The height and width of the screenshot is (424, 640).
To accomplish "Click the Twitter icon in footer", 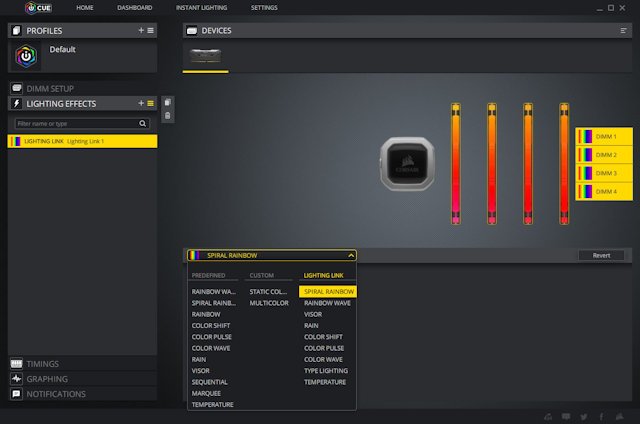I will (x=584, y=417).
